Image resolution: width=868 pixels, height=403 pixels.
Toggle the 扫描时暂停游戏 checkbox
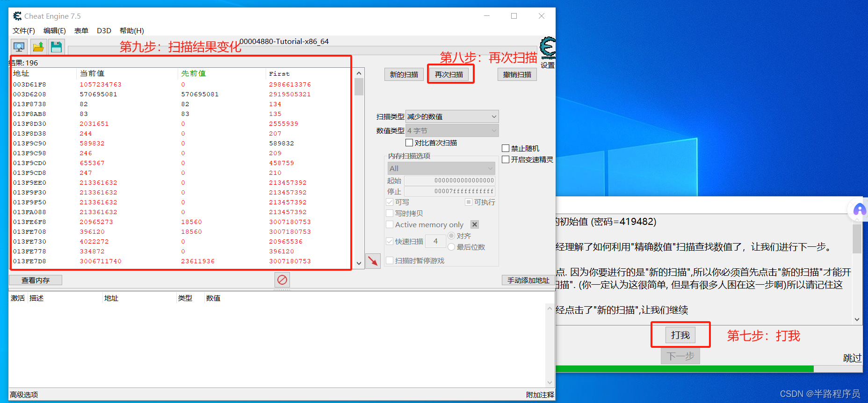pos(390,260)
